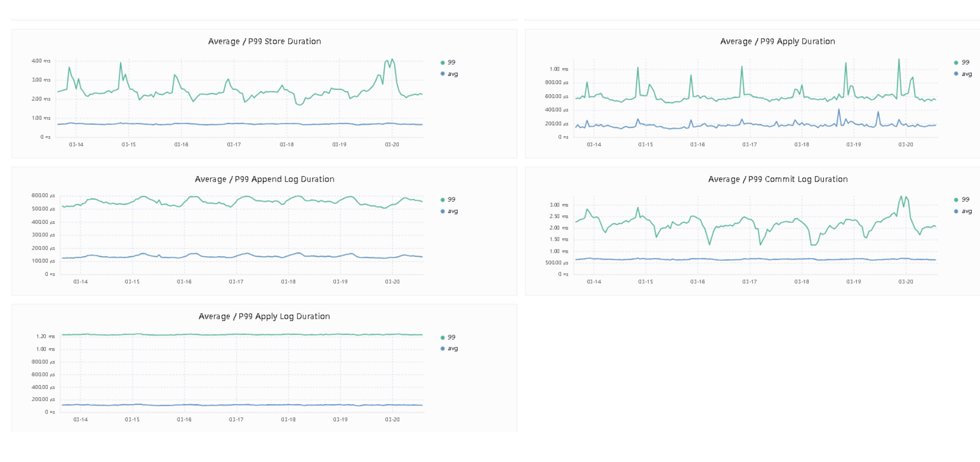Click the blue avg legend dot in Append Log Duration
This screenshot has width=980, height=462.
coord(442,211)
